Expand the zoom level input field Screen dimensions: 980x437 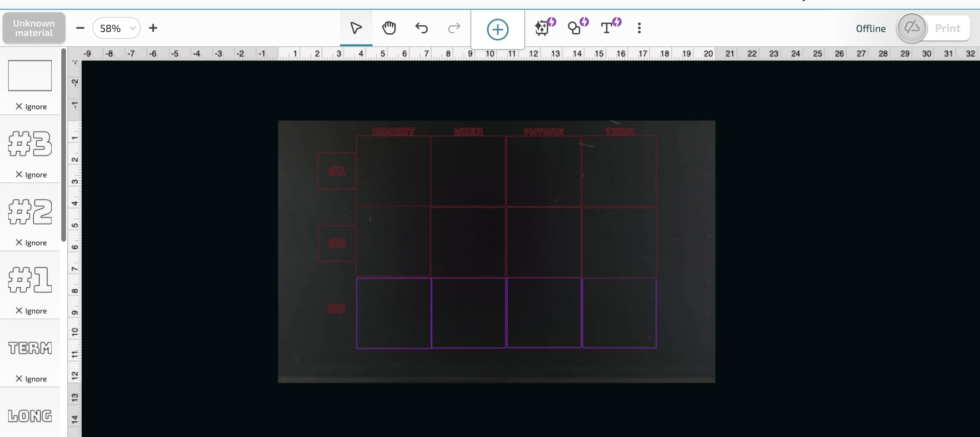tap(132, 28)
